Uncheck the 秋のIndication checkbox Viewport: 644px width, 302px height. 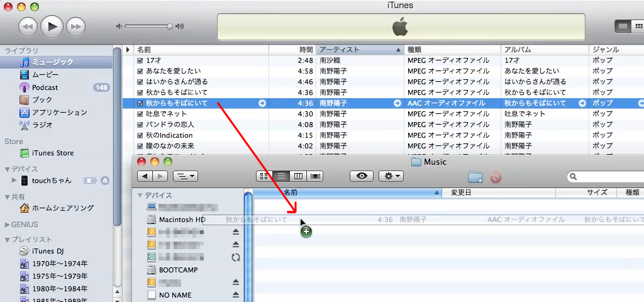click(x=140, y=135)
